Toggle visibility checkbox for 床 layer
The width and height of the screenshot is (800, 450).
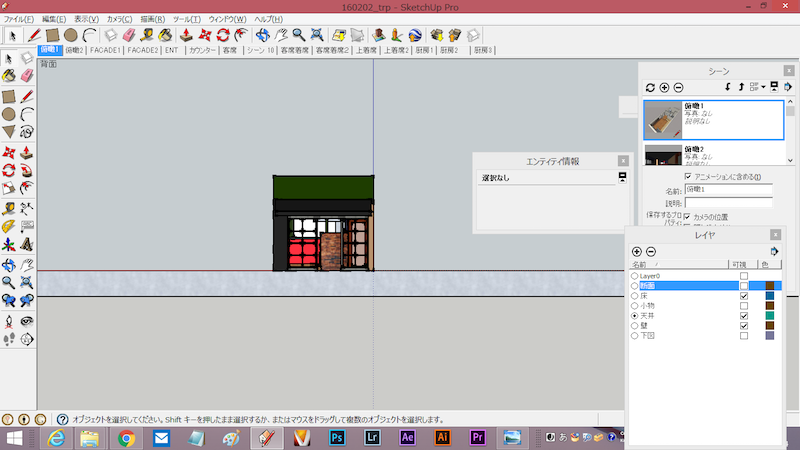(x=743, y=297)
